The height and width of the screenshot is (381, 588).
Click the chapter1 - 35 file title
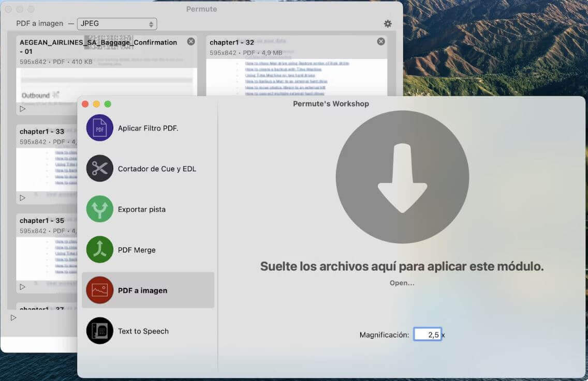pos(42,221)
